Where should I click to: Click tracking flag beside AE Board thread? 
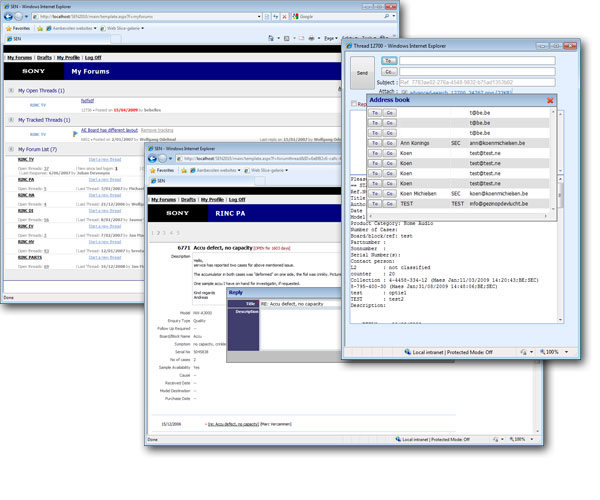(75, 134)
